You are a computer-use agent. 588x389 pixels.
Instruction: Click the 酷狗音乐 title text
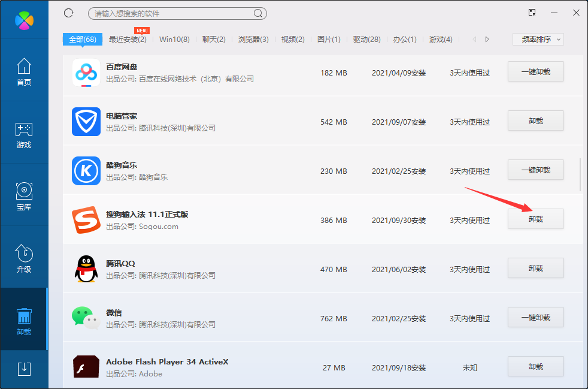tap(122, 165)
